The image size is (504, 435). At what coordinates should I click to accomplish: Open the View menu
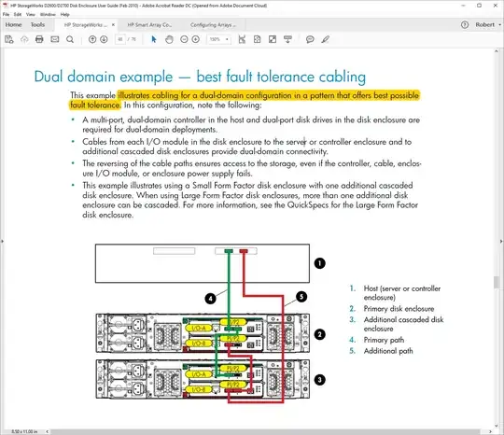[31, 14]
